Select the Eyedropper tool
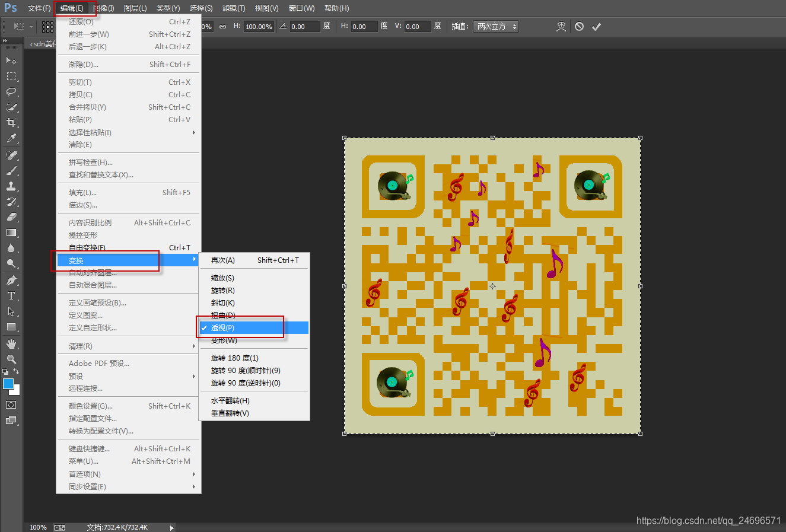Viewport: 786px width, 532px height. point(11,138)
